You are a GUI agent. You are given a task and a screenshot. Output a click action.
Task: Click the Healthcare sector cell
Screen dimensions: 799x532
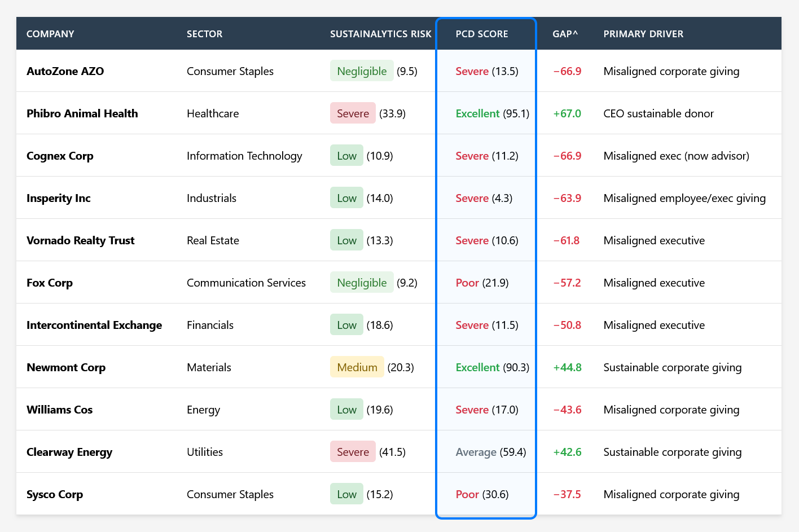click(213, 113)
